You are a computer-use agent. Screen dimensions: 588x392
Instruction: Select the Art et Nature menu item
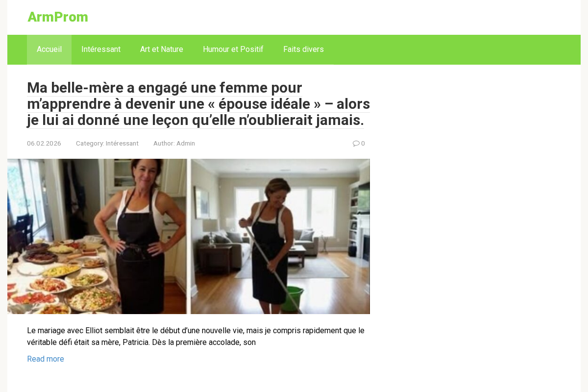[162, 49]
